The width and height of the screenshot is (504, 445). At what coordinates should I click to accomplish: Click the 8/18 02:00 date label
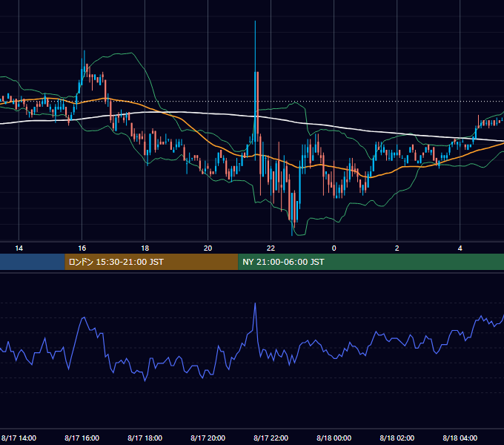pos(397,438)
